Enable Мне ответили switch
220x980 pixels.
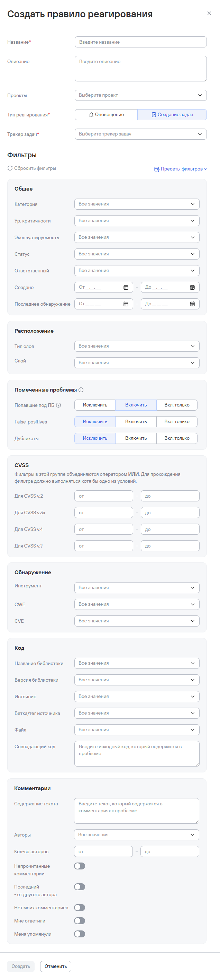pos(80,920)
